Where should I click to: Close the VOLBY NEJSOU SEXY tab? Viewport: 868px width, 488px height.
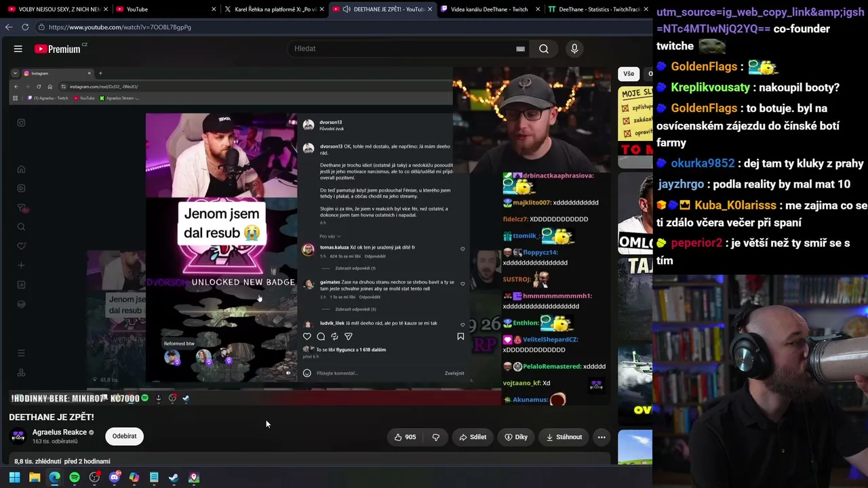coord(106,9)
